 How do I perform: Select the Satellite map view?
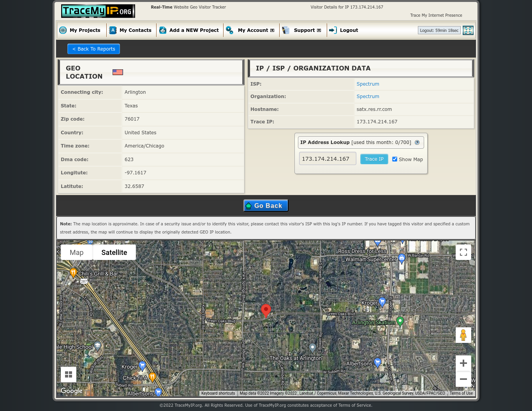(114, 253)
